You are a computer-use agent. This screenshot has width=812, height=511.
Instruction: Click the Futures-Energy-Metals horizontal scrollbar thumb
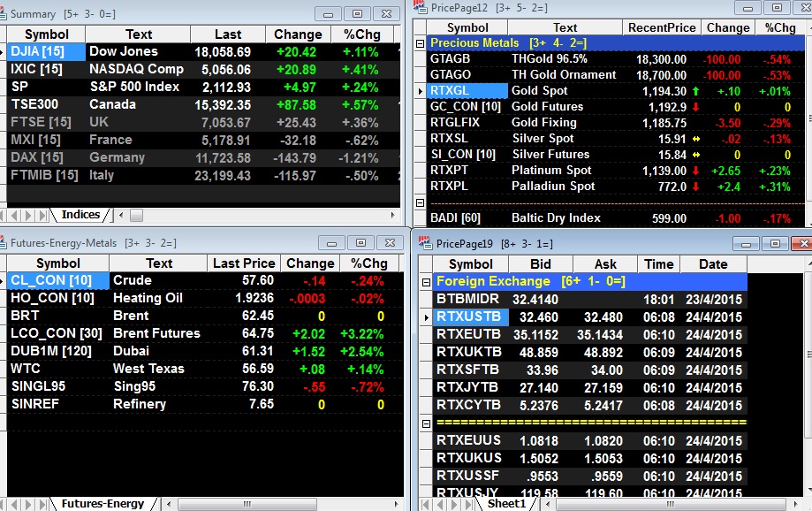point(247,504)
